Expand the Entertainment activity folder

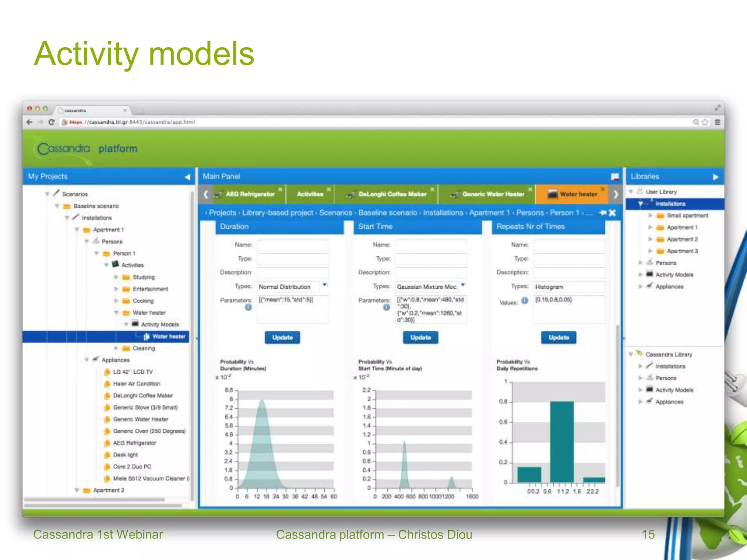click(x=116, y=289)
